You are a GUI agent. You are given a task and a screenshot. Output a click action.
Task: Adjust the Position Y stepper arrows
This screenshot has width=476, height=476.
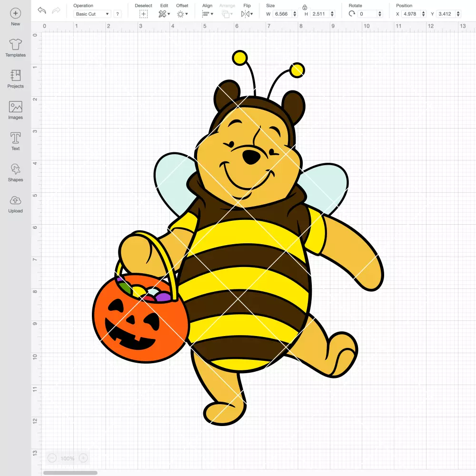pyautogui.click(x=458, y=14)
